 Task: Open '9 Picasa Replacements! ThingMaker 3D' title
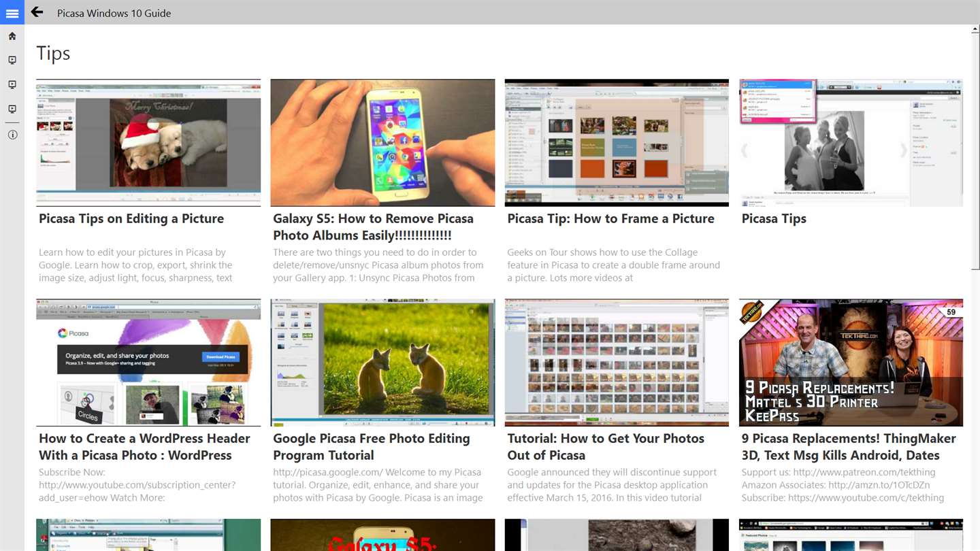(x=849, y=447)
